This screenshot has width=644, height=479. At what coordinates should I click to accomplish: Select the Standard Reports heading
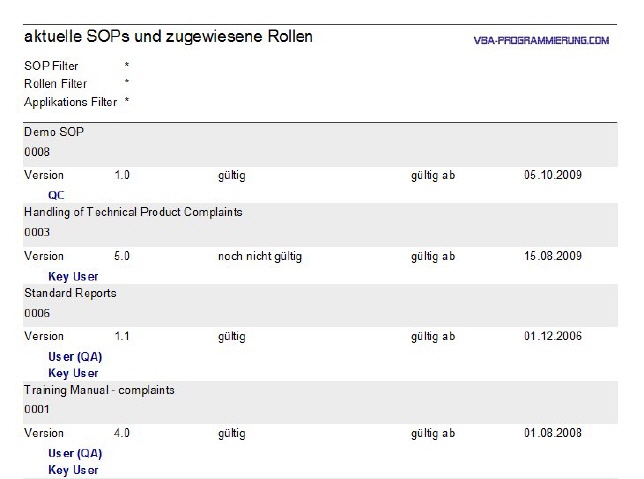point(70,293)
